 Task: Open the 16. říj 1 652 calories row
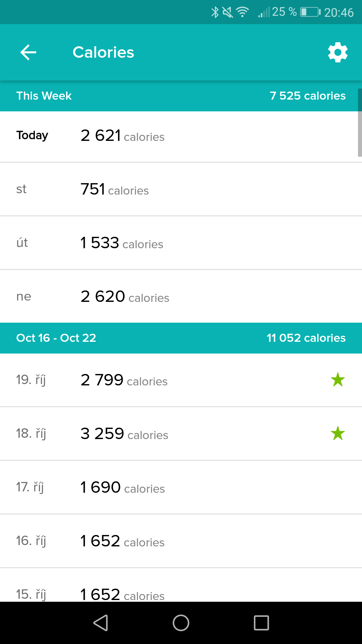181,541
